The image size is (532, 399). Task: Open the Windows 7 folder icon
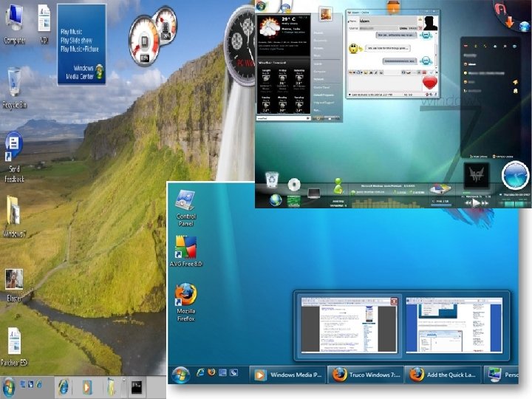point(14,216)
